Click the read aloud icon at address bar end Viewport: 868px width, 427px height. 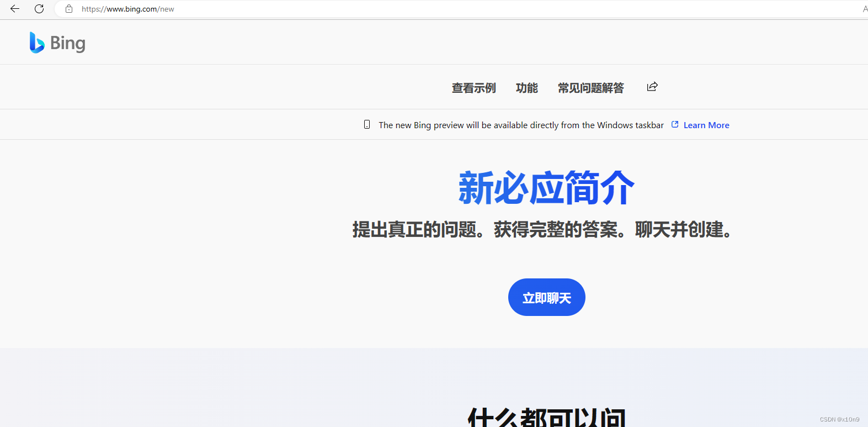pyautogui.click(x=865, y=9)
